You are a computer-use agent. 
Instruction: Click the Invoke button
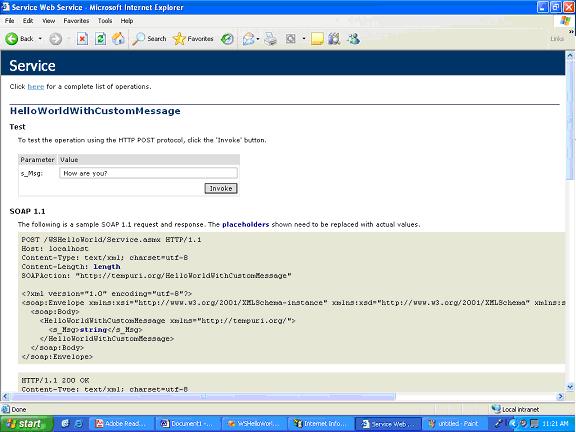coord(221,188)
